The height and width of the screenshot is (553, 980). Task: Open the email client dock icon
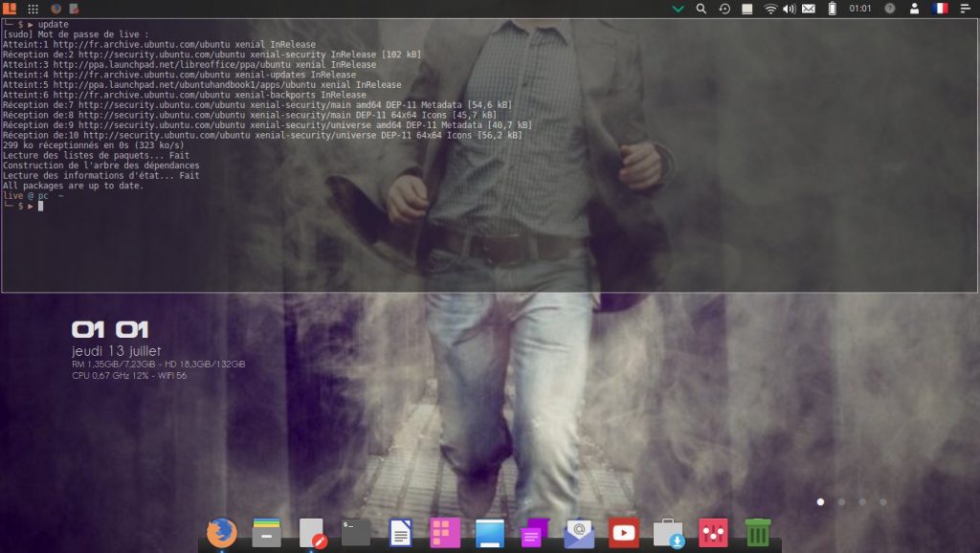pos(579,532)
